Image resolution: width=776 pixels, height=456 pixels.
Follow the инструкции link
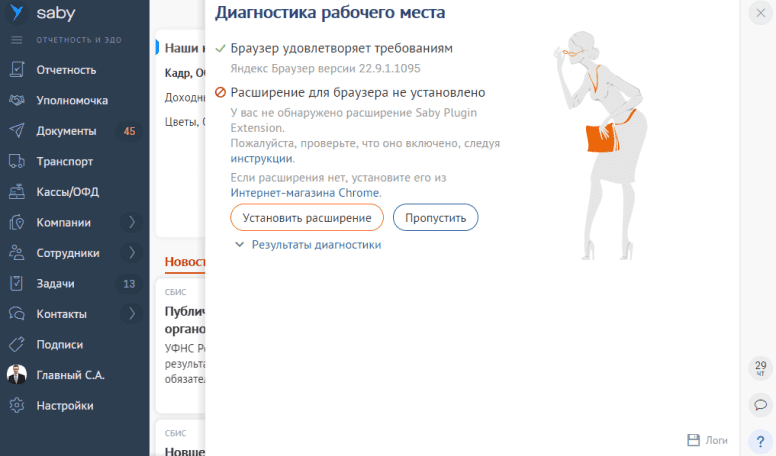coord(261,159)
